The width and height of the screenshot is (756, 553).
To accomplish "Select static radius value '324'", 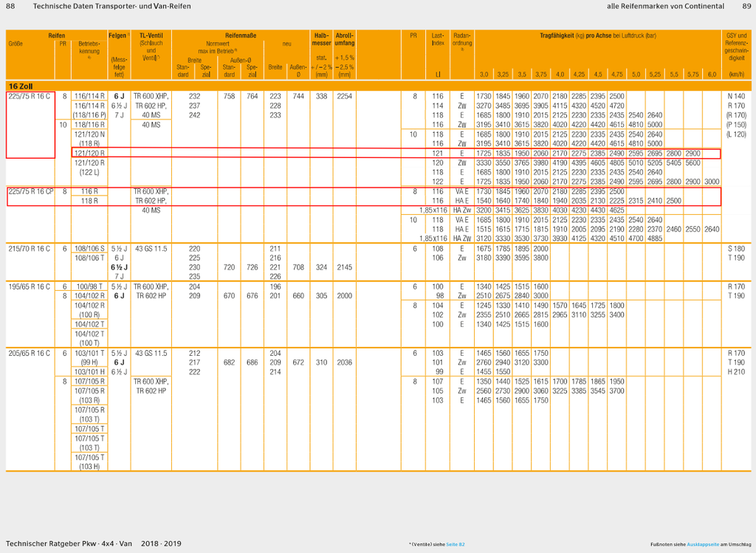I will coord(322,267).
